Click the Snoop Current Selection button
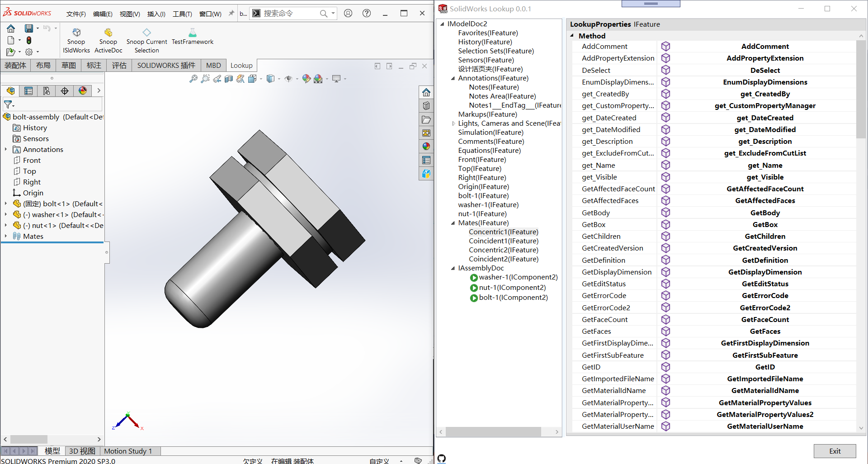This screenshot has height=464, width=868. [147, 40]
